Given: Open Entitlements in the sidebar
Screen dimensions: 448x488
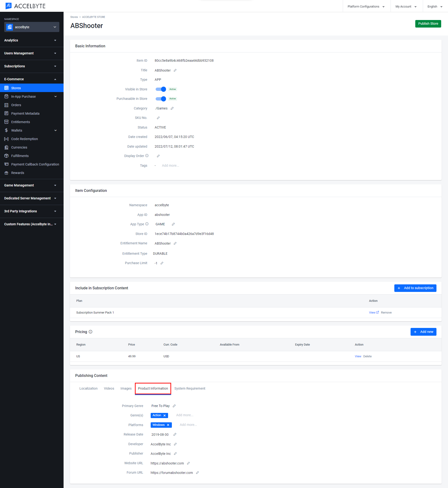Looking at the screenshot, I should 32,122.
